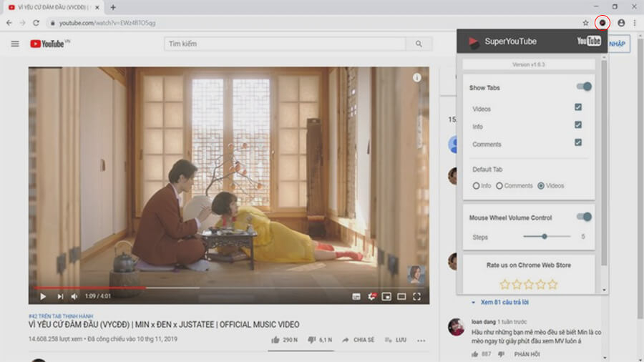The image size is (644, 362).
Task: Click the Steps slider handle
Action: (x=545, y=236)
